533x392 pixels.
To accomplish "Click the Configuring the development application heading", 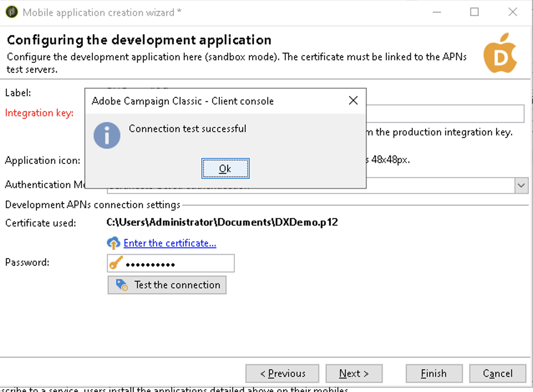I will pyautogui.click(x=140, y=40).
